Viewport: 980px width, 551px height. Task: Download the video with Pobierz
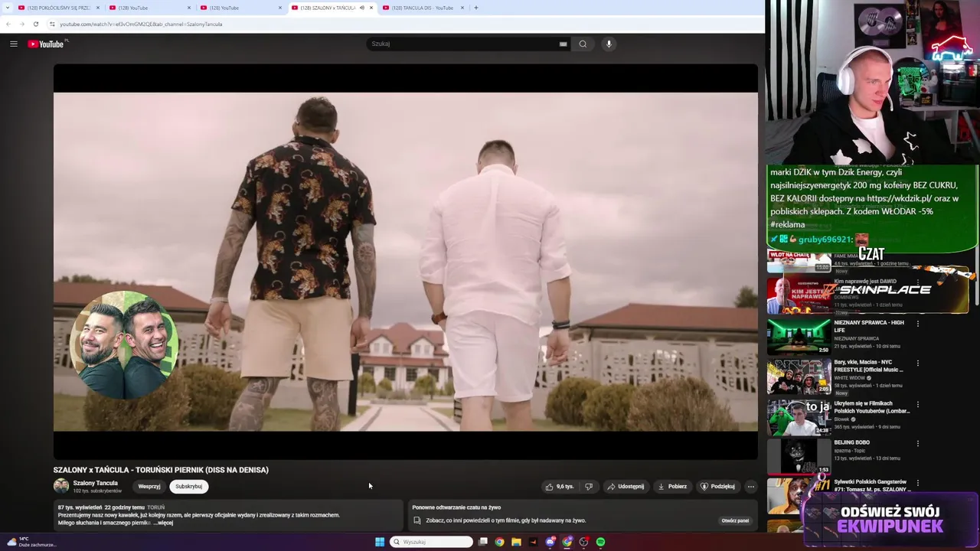pos(672,487)
